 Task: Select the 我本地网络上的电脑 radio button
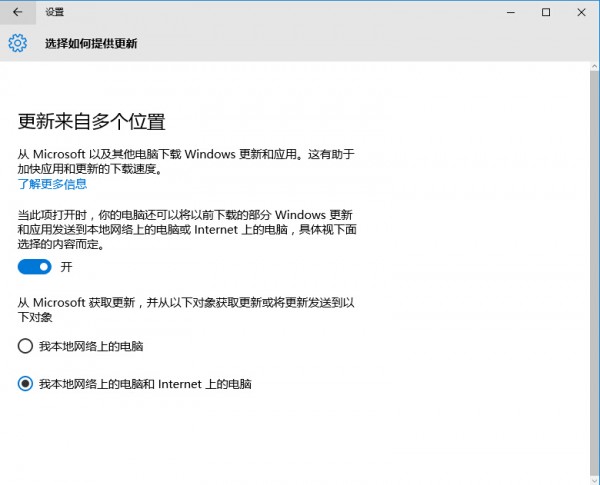click(x=26, y=346)
